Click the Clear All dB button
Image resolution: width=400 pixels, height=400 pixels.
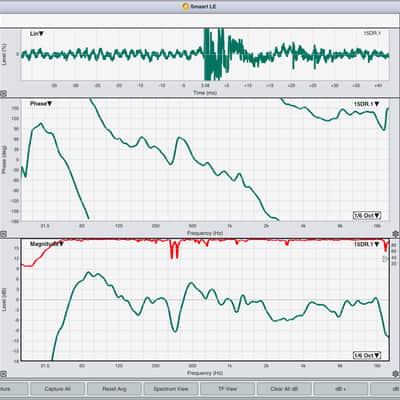tap(284, 389)
